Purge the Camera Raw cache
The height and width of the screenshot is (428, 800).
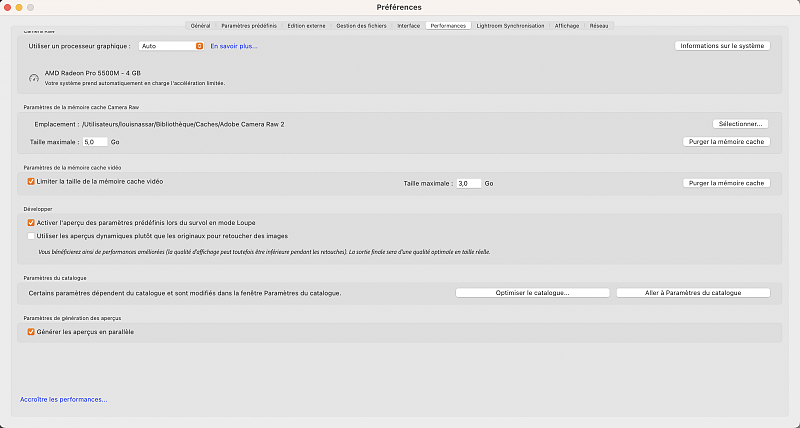725,142
